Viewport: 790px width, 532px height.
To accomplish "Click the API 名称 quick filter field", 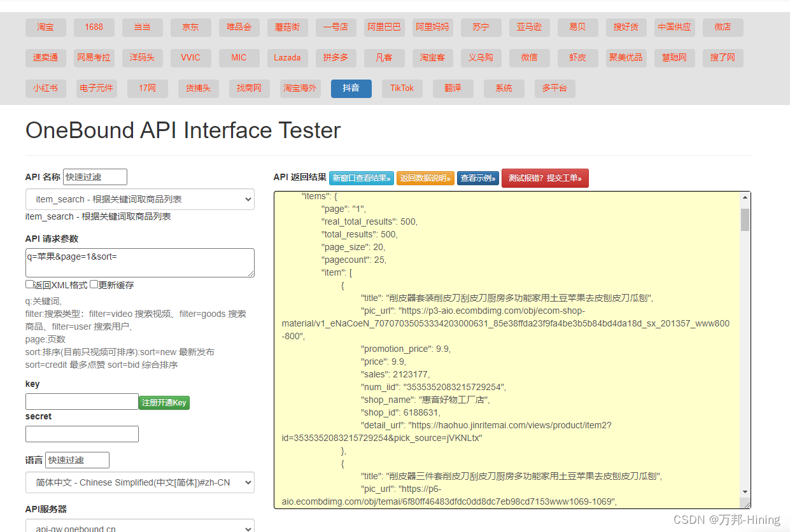I will coord(95,177).
